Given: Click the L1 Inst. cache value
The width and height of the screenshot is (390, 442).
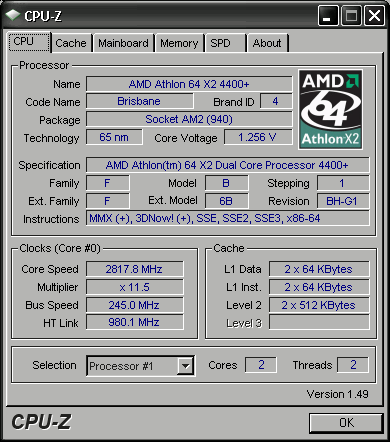Looking at the screenshot, I should coord(319,287).
